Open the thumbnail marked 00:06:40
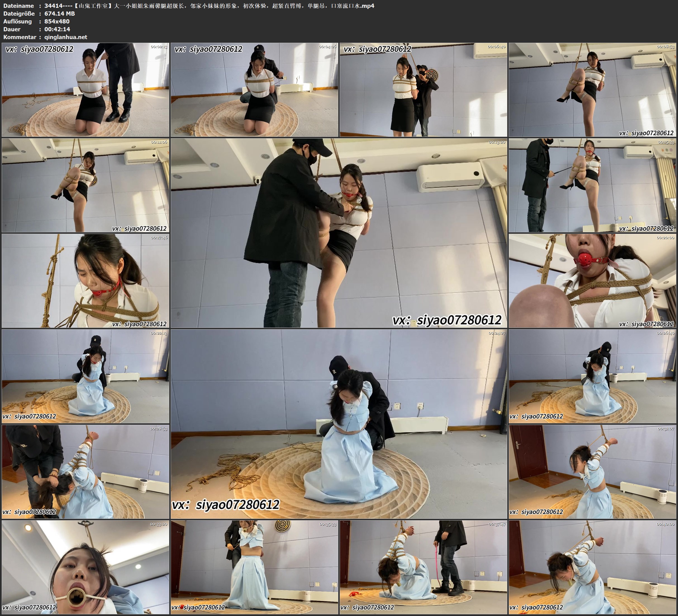 (423, 89)
